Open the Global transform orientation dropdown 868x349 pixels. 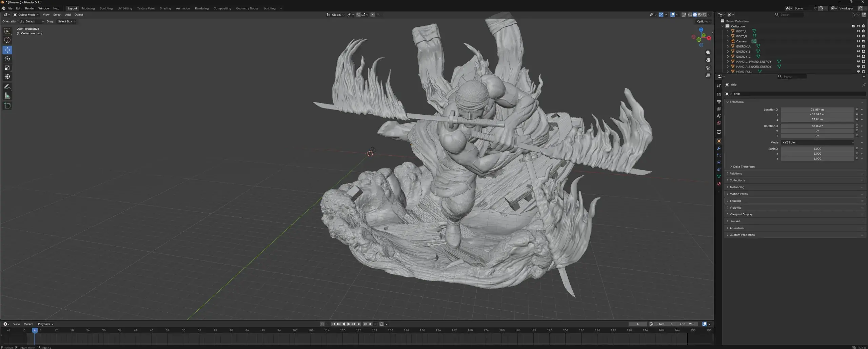point(336,15)
